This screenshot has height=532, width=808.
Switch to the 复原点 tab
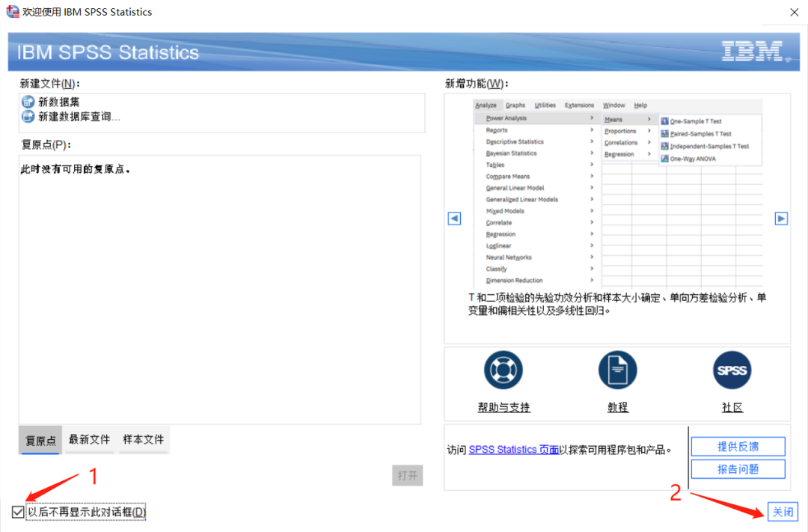tap(40, 440)
